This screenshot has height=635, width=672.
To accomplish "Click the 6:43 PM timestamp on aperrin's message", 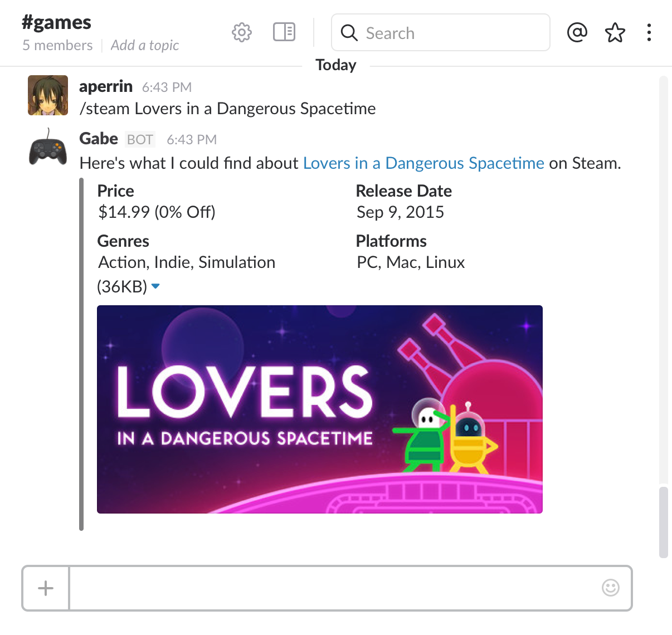I will pos(167,87).
